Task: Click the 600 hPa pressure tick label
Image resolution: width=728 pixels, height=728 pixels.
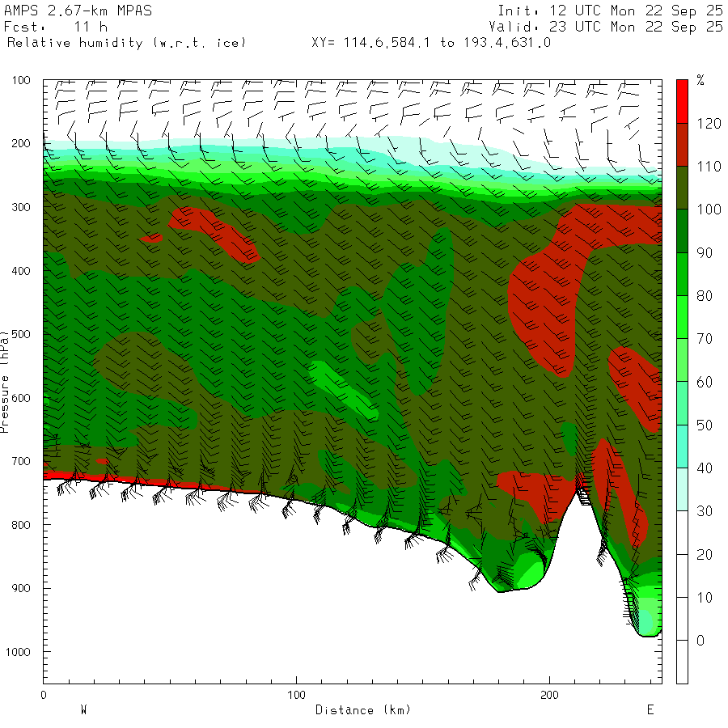Action: tap(21, 398)
